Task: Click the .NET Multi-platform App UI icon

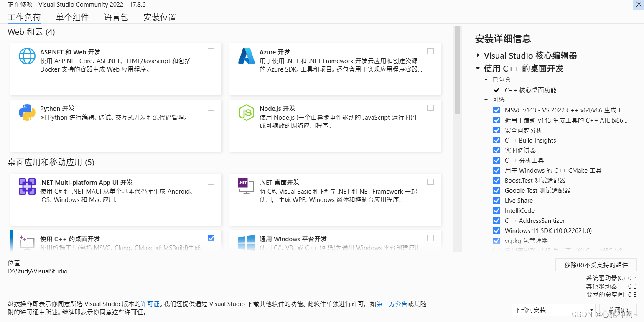Action: click(27, 187)
